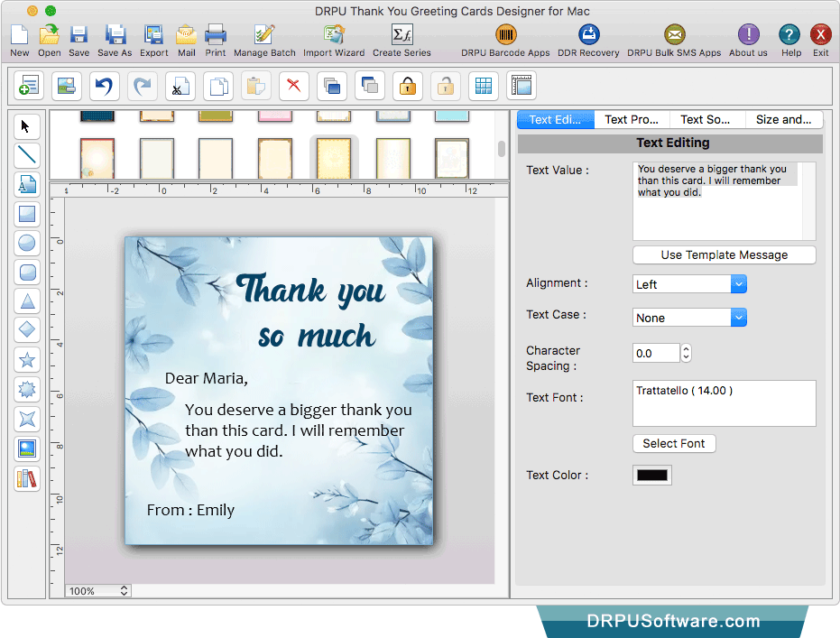Switch to the Text Pro... tab
This screenshot has height=638, width=840.
point(632,119)
